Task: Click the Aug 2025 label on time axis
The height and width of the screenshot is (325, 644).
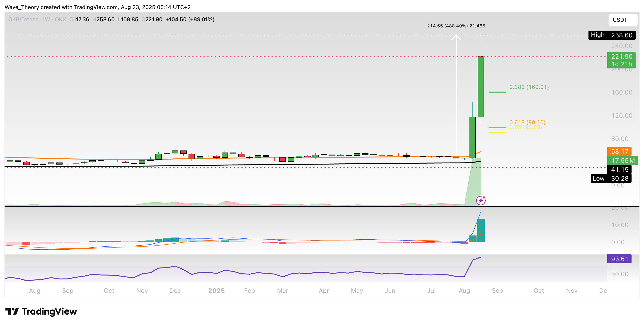Action: click(464, 291)
